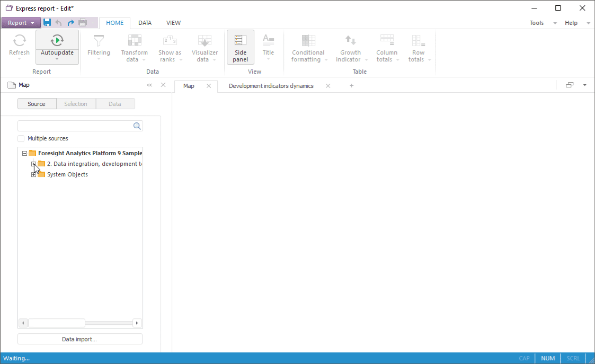Click the Data panel button
Viewport: 595px width, 364px height.
pos(115,104)
